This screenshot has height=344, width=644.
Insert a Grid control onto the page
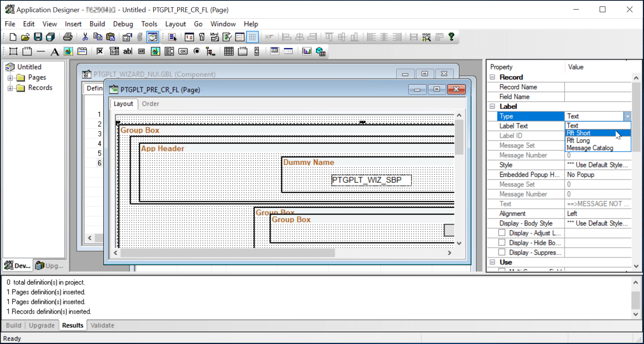229,51
